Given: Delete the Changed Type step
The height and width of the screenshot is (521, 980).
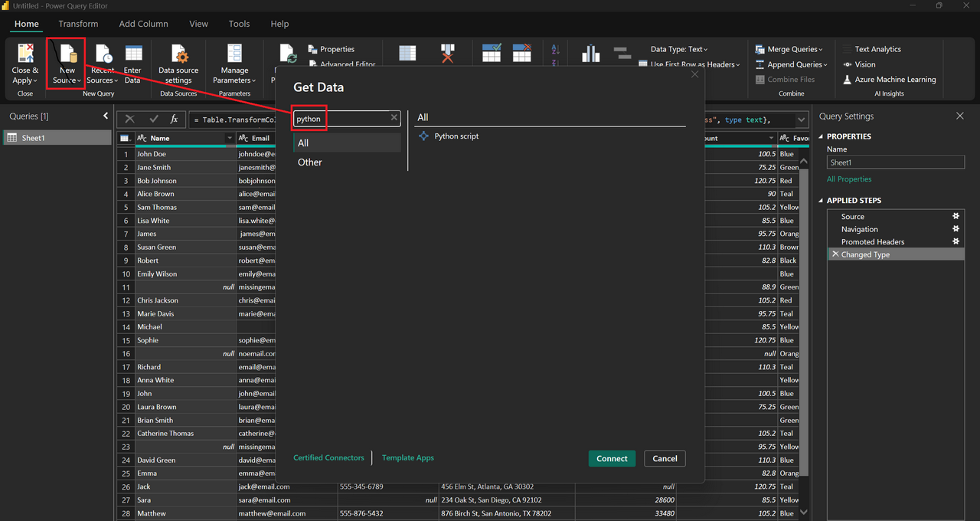Looking at the screenshot, I should 835,254.
